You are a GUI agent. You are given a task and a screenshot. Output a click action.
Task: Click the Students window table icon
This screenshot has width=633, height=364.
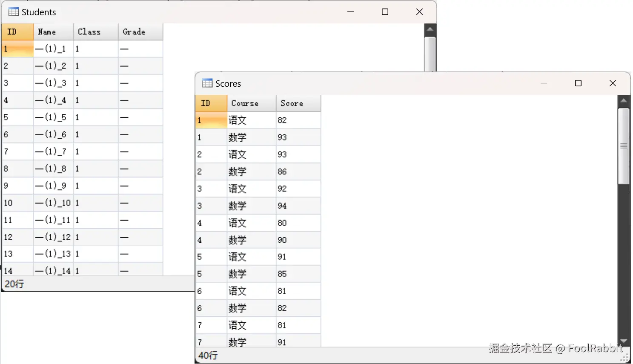pyautogui.click(x=13, y=12)
